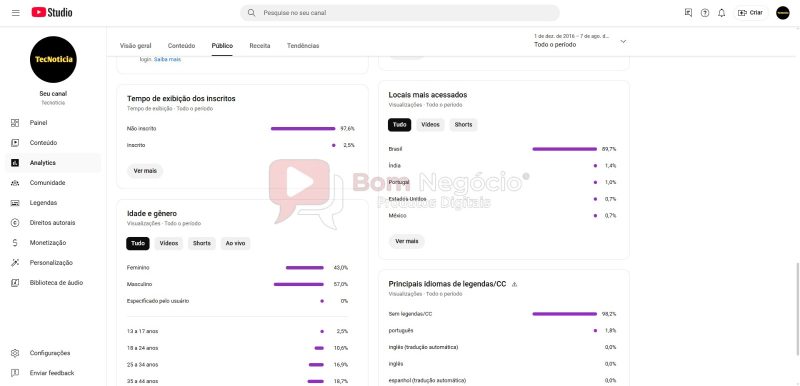
Task: Select Shorts filter in Idade e gênero
Action: pos(202,244)
